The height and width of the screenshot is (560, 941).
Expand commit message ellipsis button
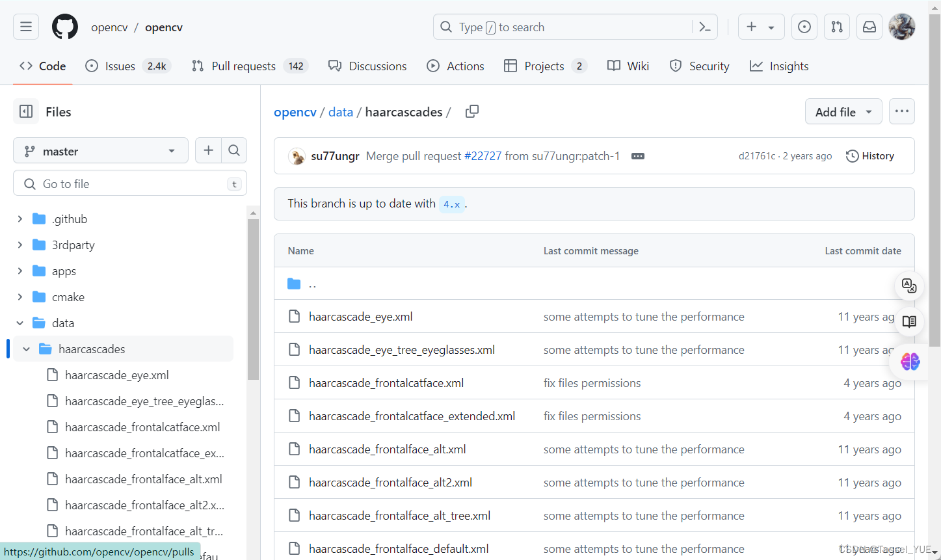(638, 156)
